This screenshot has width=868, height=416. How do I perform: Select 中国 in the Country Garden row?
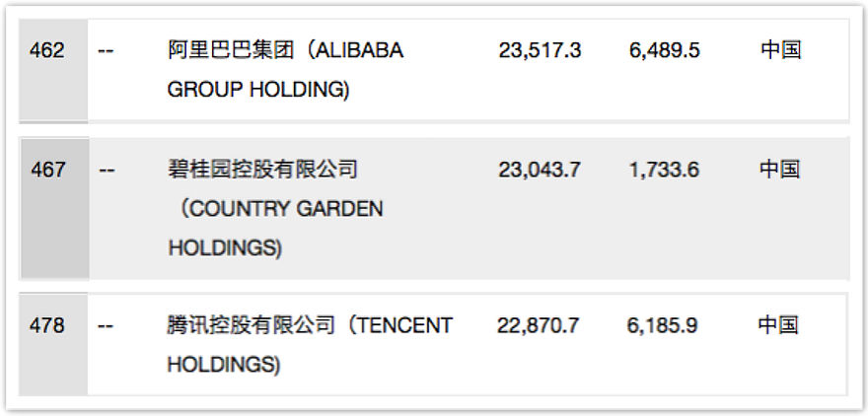coord(779,170)
